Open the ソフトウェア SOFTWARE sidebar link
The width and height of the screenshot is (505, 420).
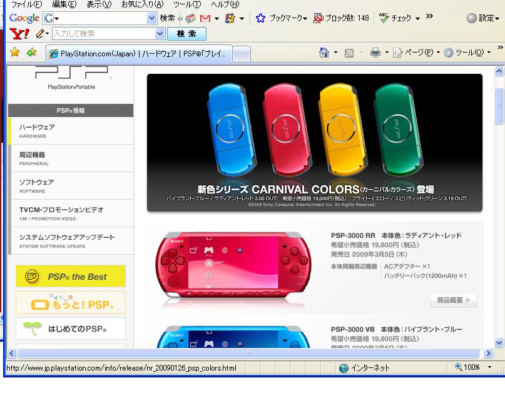pos(71,186)
